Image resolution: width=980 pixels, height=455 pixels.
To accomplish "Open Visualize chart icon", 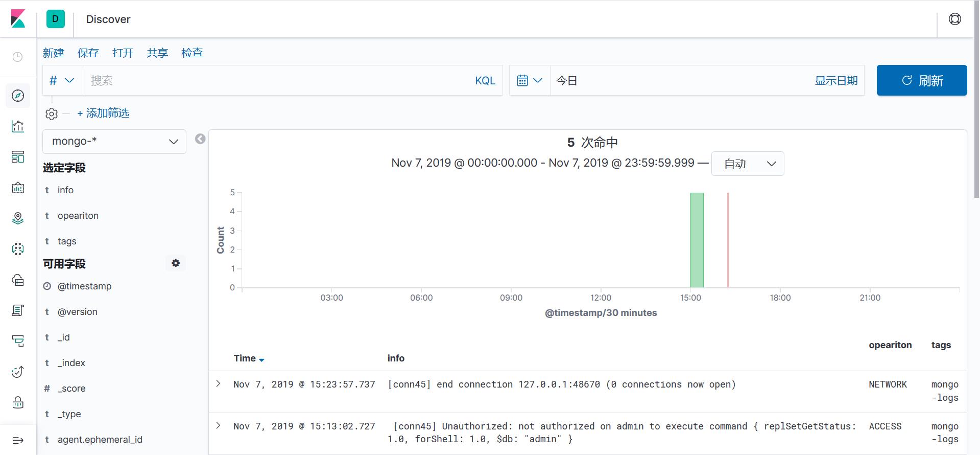I will tap(18, 126).
